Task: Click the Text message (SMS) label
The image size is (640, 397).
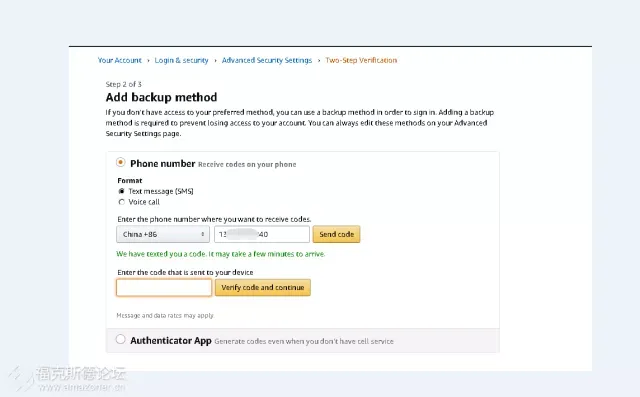Action: (161, 191)
